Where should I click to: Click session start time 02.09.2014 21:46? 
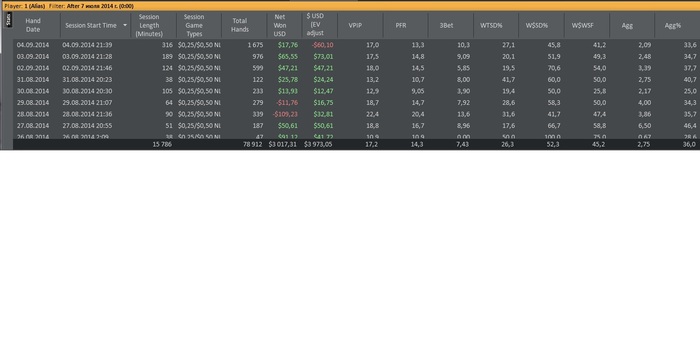coord(87,68)
